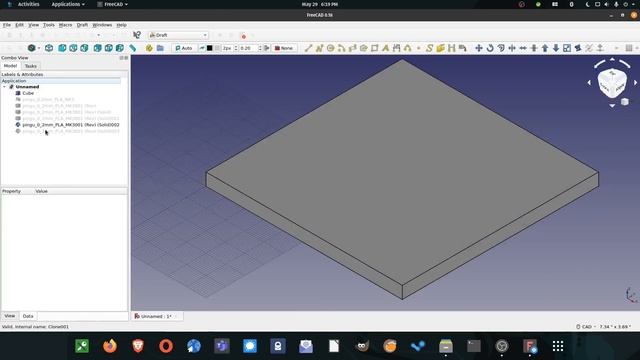Screen dimensions: 640x360
Task: Select the Draft Downgrade arrow tool
Action: pyautogui.click(x=556, y=48)
